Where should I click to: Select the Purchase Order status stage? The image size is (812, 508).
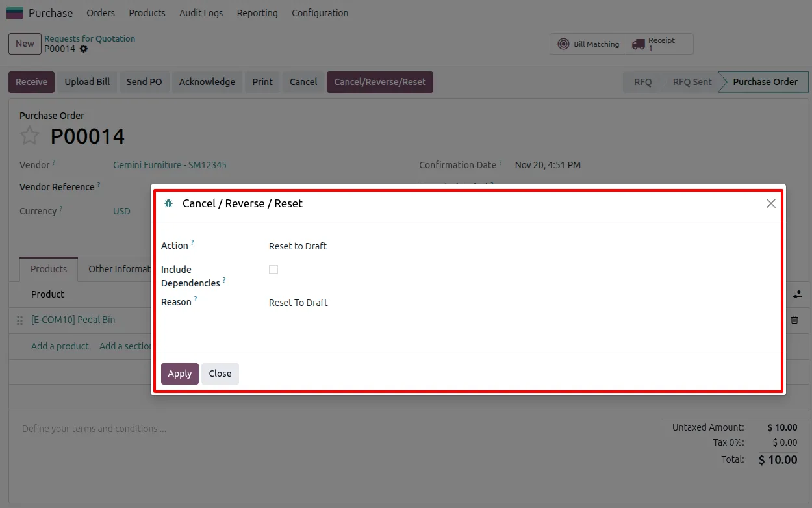coord(765,82)
